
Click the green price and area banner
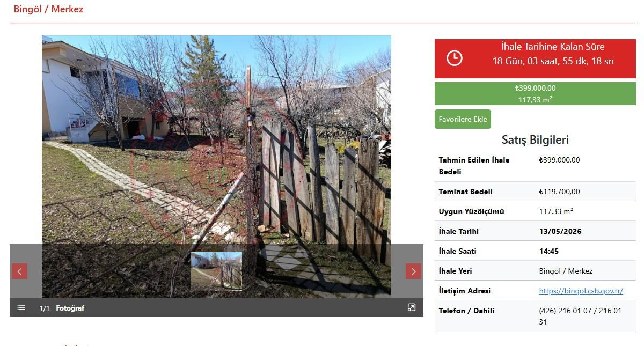(x=535, y=93)
